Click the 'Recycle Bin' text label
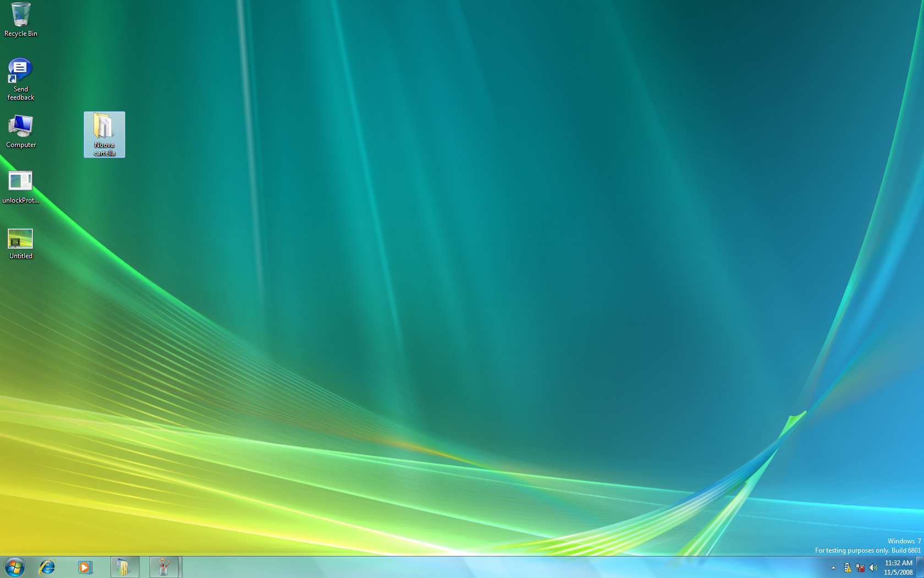Viewport: 924px width, 578px height. (21, 34)
